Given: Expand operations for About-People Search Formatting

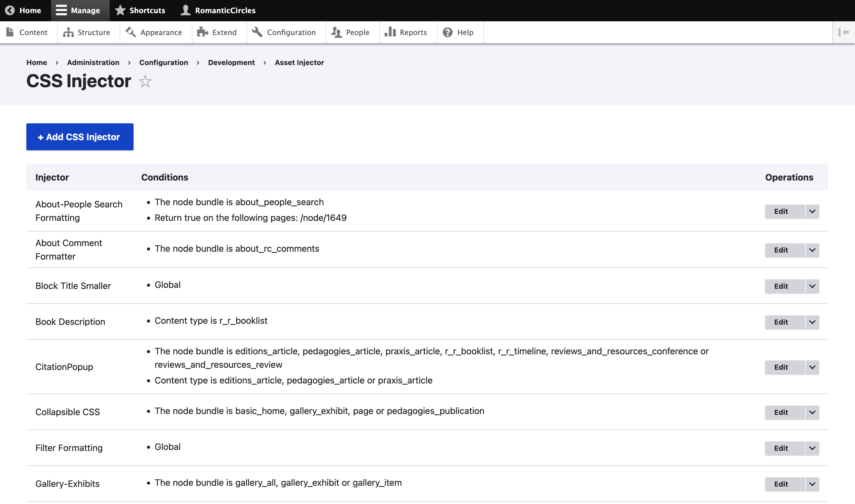Looking at the screenshot, I should tap(812, 211).
